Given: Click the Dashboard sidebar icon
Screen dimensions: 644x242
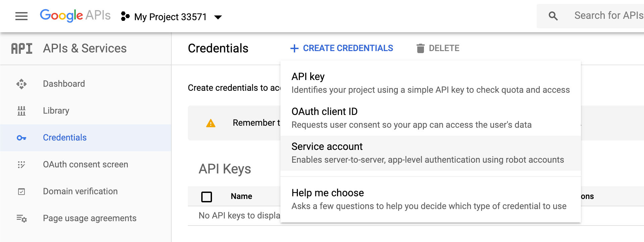Looking at the screenshot, I should (21, 84).
